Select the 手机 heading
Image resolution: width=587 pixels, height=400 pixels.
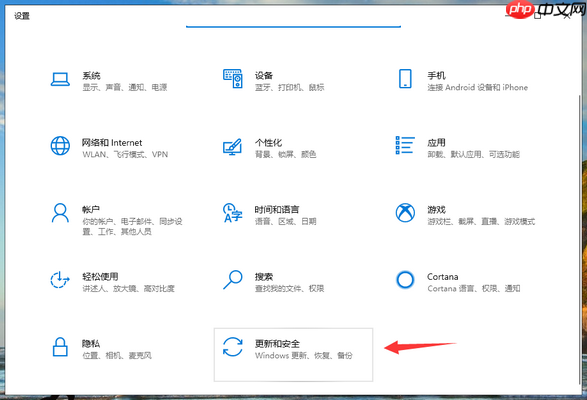point(437,76)
